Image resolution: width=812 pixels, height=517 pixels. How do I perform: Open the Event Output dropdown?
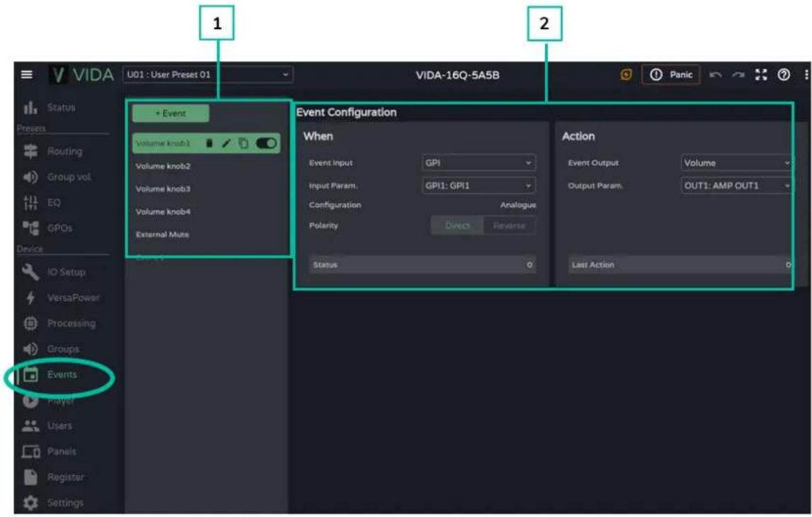[736, 163]
